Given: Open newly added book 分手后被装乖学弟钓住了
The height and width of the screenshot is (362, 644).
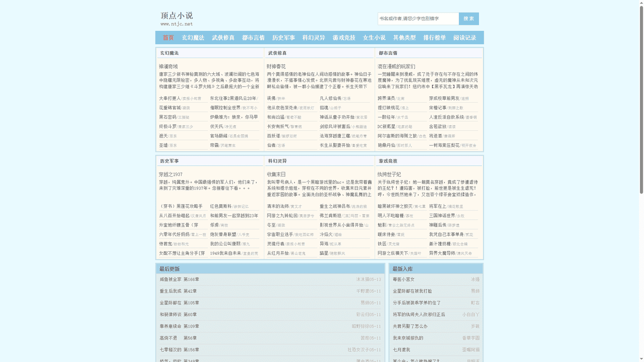Looking at the screenshot, I should (x=417, y=303).
